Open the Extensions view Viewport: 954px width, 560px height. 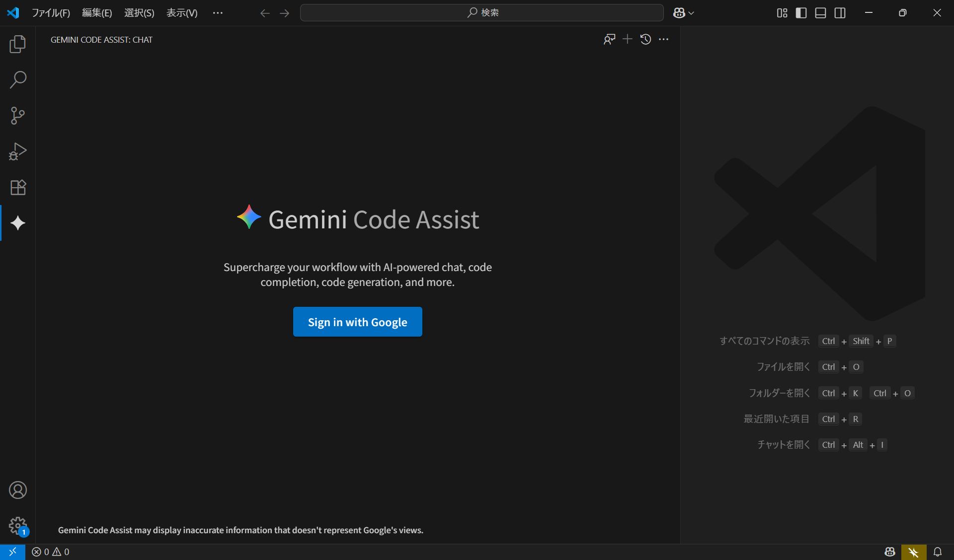click(x=18, y=187)
